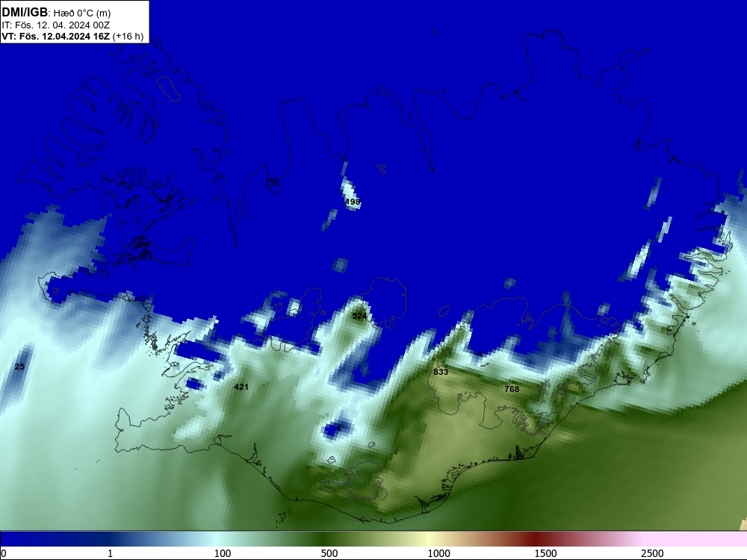Click the map value label 25
Image resolution: width=747 pixels, height=560 pixels.
(19, 366)
